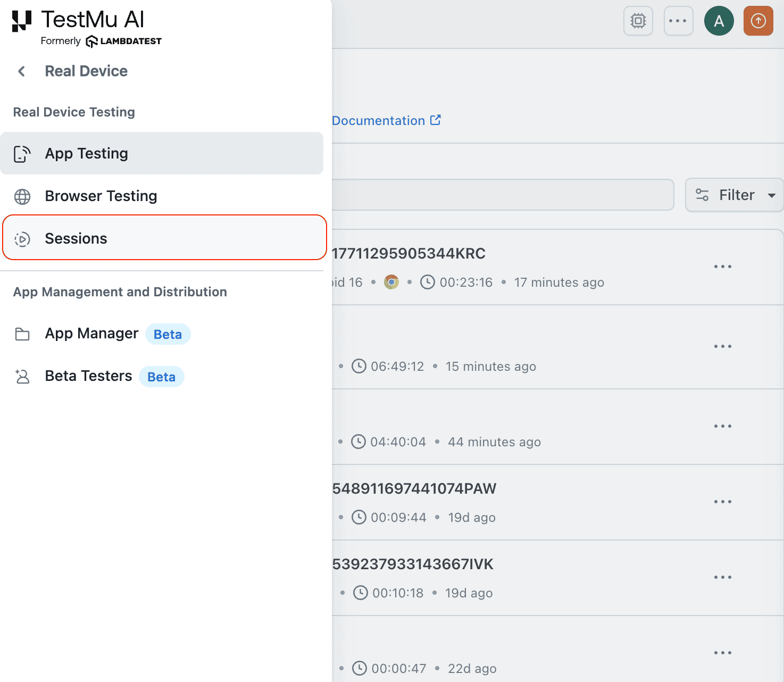784x682 pixels.
Task: Click the TestMu AI logo
Action: 78,20
